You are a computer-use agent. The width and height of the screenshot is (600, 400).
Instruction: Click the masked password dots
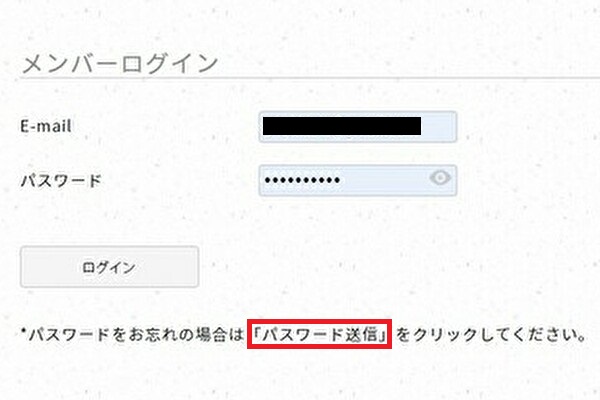pyautogui.click(x=302, y=180)
